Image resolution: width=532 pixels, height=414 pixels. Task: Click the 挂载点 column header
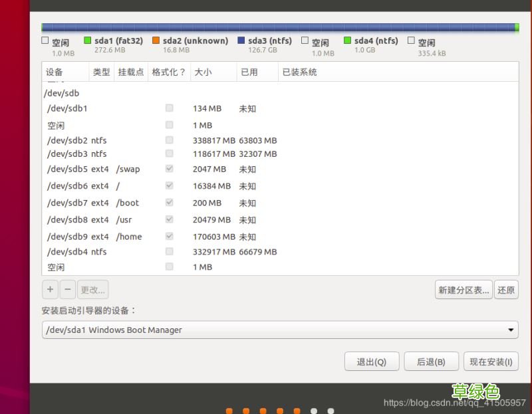pyautogui.click(x=130, y=71)
